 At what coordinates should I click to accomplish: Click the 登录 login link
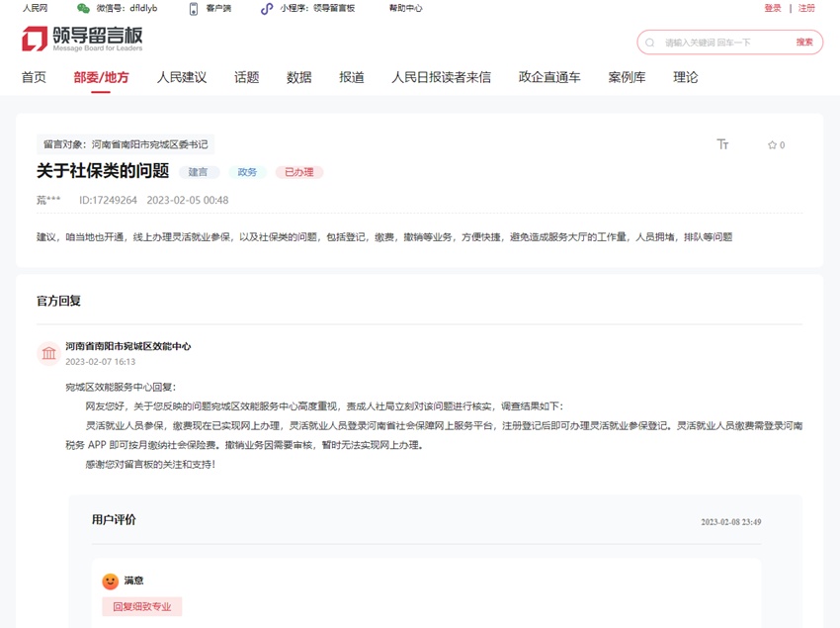[773, 8]
